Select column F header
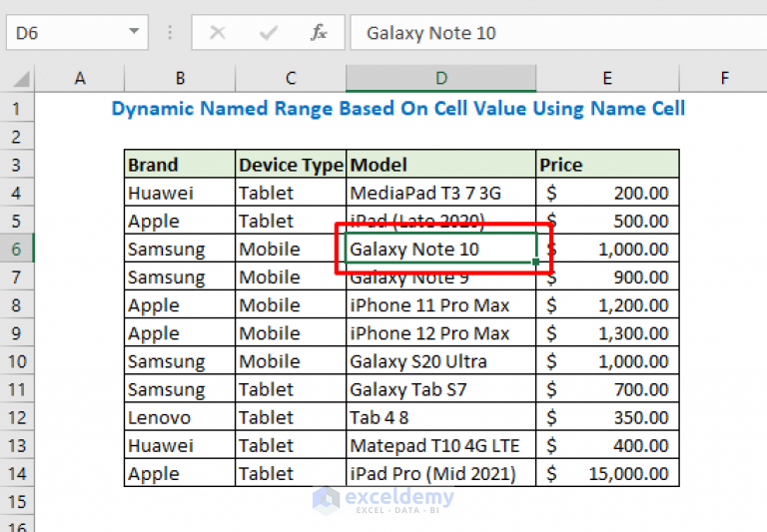 (x=724, y=78)
